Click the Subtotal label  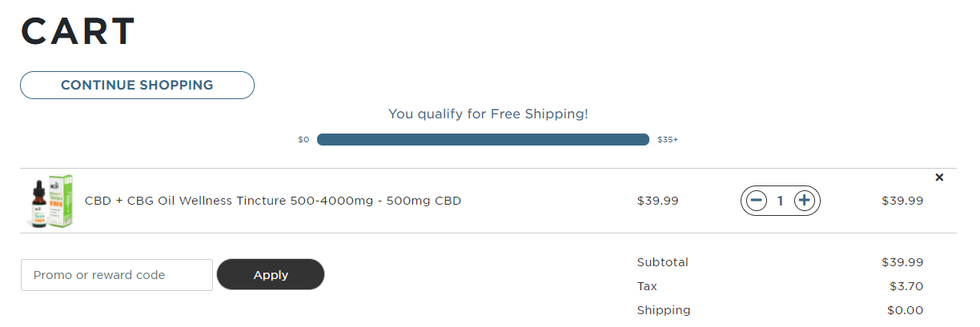662,262
